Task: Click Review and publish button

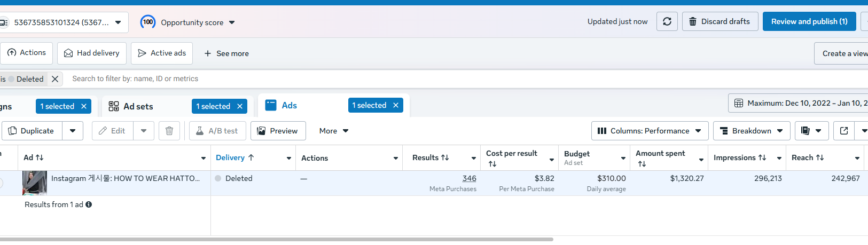Action: (x=809, y=21)
